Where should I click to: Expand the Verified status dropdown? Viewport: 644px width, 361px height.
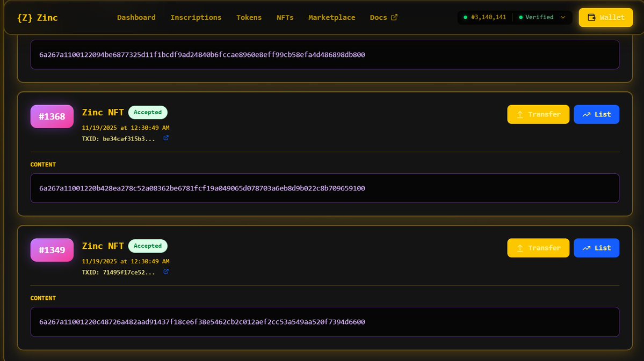(563, 17)
